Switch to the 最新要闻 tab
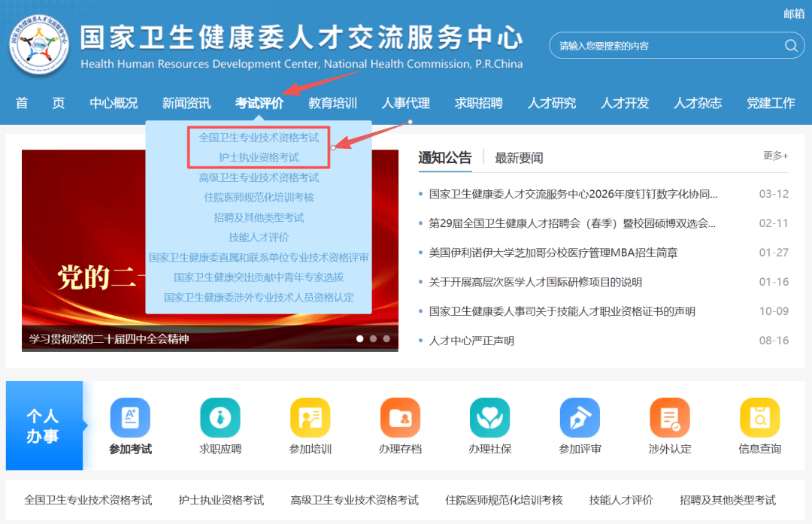 518,158
